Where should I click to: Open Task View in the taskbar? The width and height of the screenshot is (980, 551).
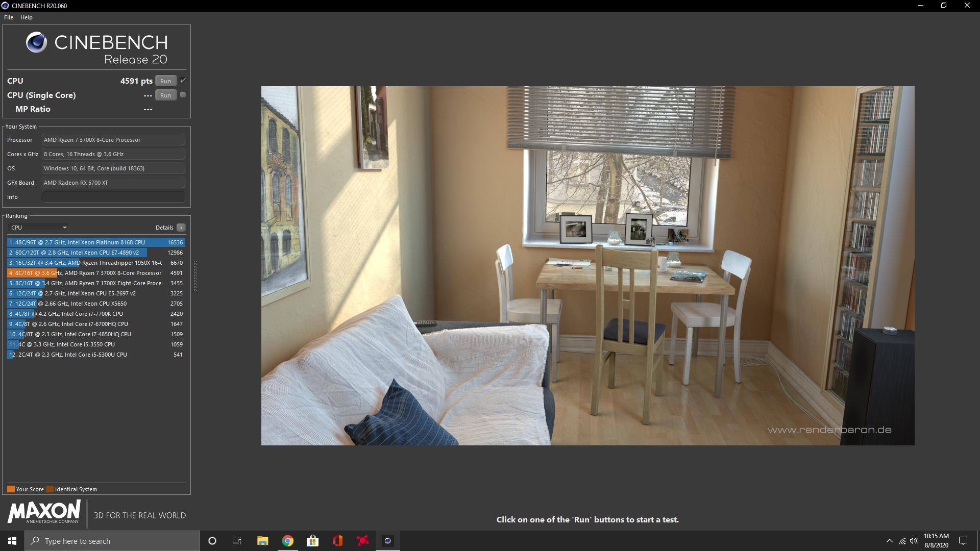(237, 541)
